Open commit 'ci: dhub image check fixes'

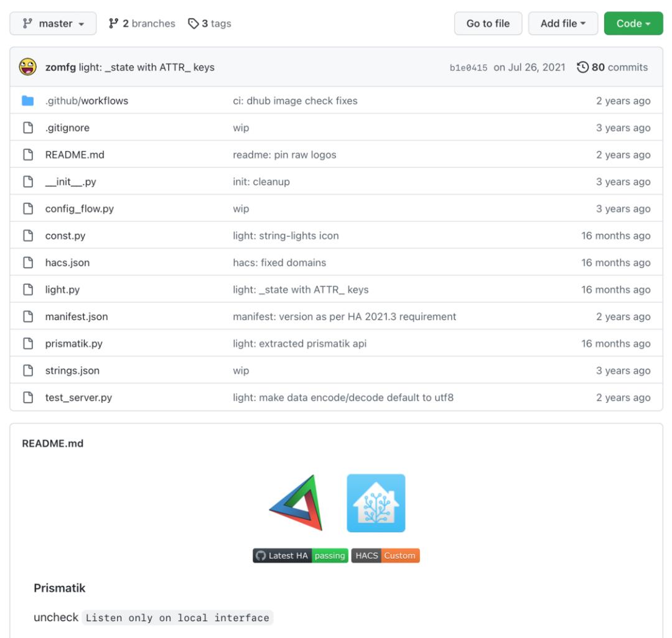pos(295,101)
